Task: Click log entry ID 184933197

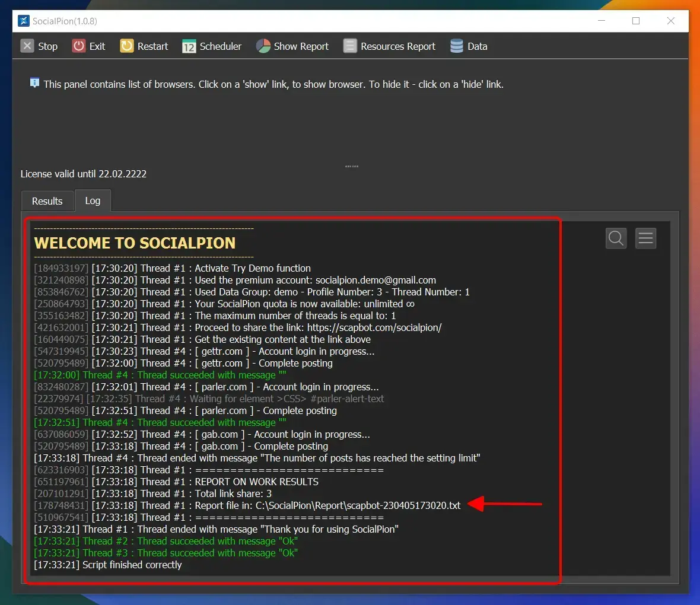Action: coord(61,268)
